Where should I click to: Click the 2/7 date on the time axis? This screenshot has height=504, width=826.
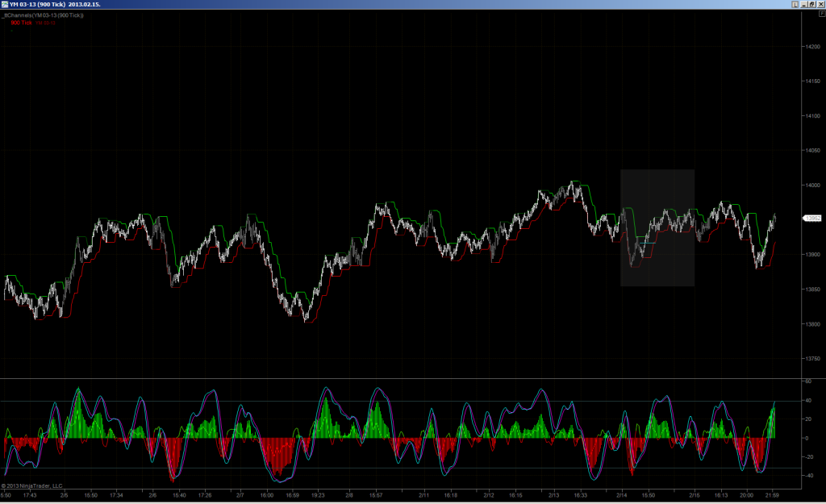click(240, 495)
